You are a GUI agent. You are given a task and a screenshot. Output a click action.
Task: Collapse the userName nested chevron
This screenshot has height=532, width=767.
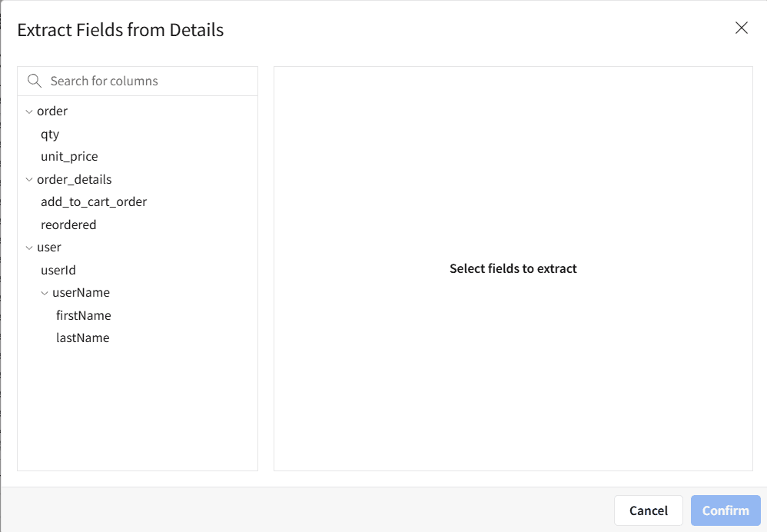click(45, 293)
